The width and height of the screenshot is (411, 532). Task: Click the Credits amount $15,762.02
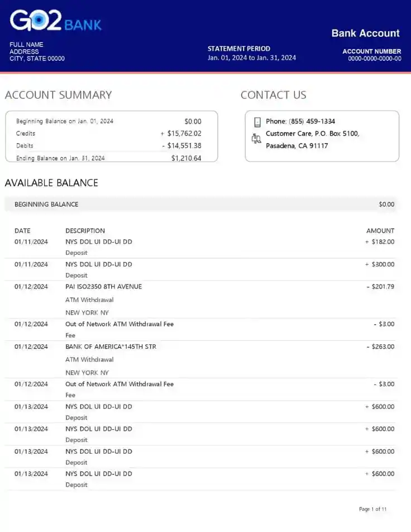184,134
